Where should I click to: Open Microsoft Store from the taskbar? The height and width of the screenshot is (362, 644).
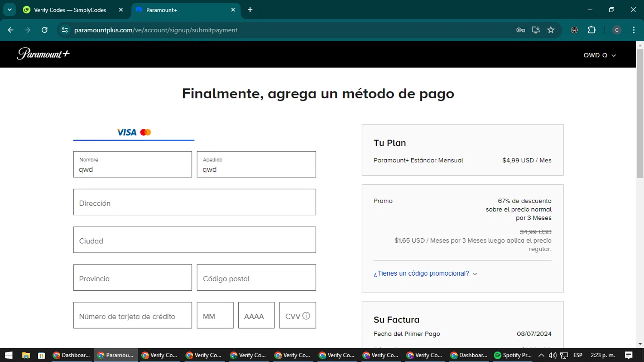pyautogui.click(x=42, y=355)
